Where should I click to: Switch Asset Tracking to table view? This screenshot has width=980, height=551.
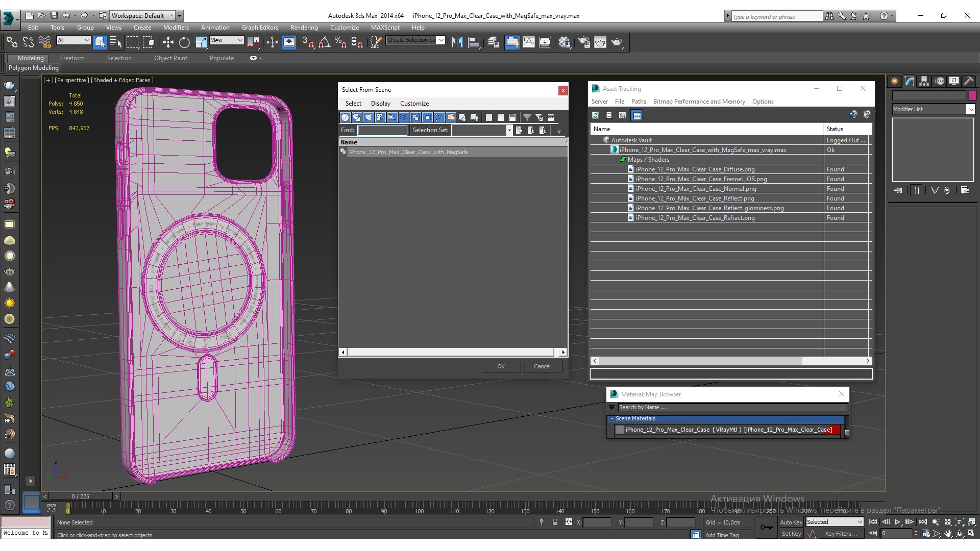pyautogui.click(x=637, y=116)
